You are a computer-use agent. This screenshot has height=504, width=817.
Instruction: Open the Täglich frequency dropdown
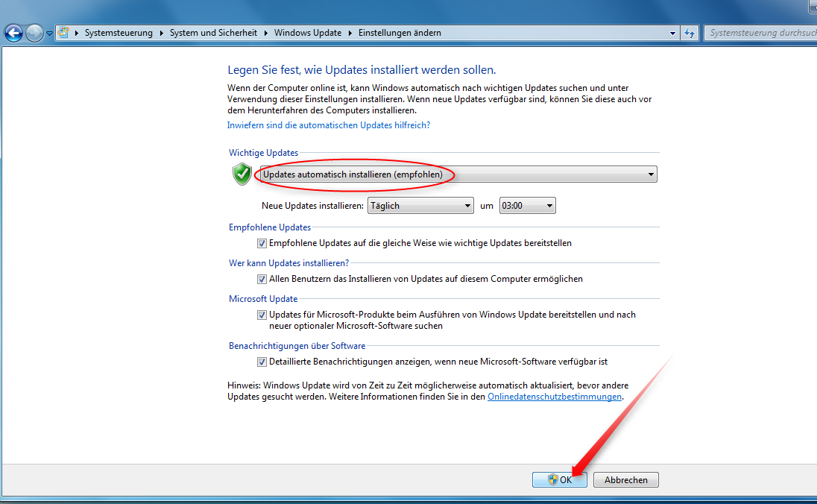(420, 205)
